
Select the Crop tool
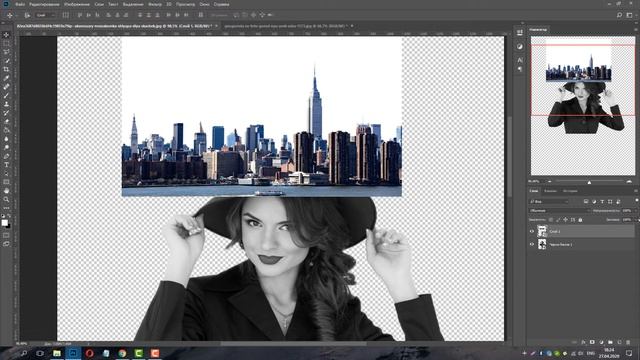pos(6,69)
